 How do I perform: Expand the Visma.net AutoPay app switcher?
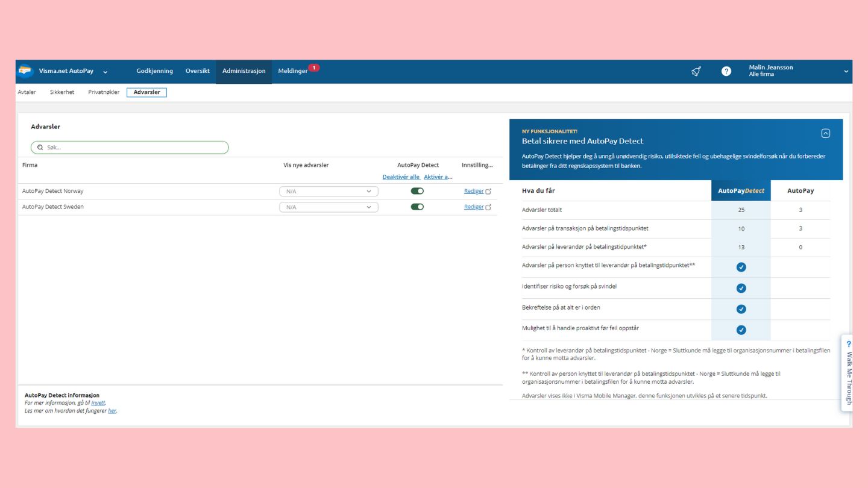point(105,72)
